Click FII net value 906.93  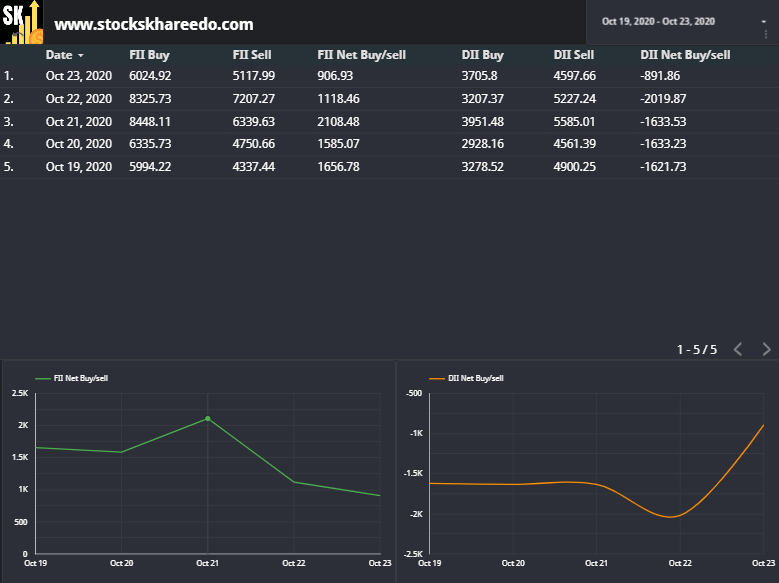click(x=335, y=76)
